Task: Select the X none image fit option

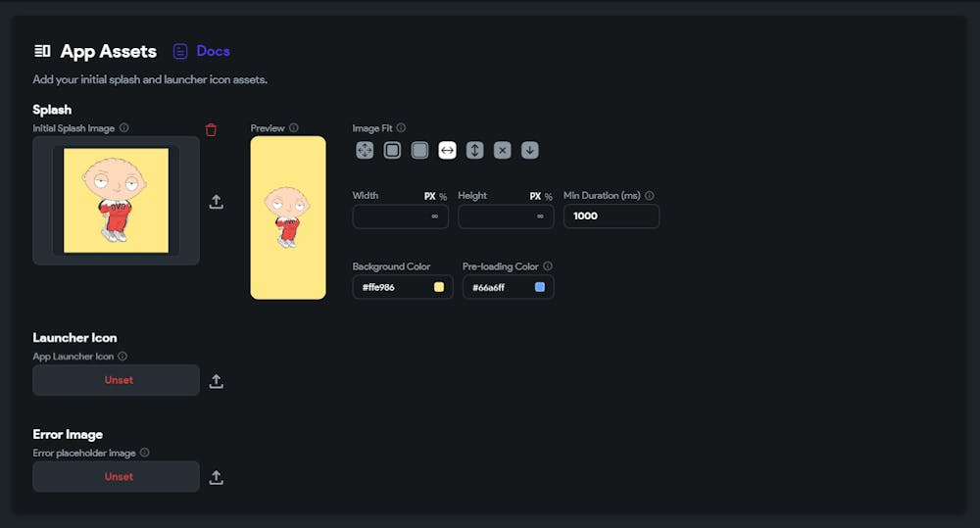Action: click(x=503, y=150)
